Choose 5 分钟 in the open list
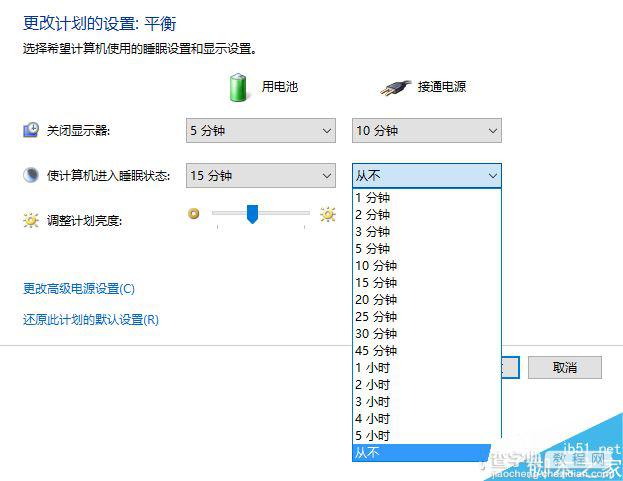 coord(427,249)
